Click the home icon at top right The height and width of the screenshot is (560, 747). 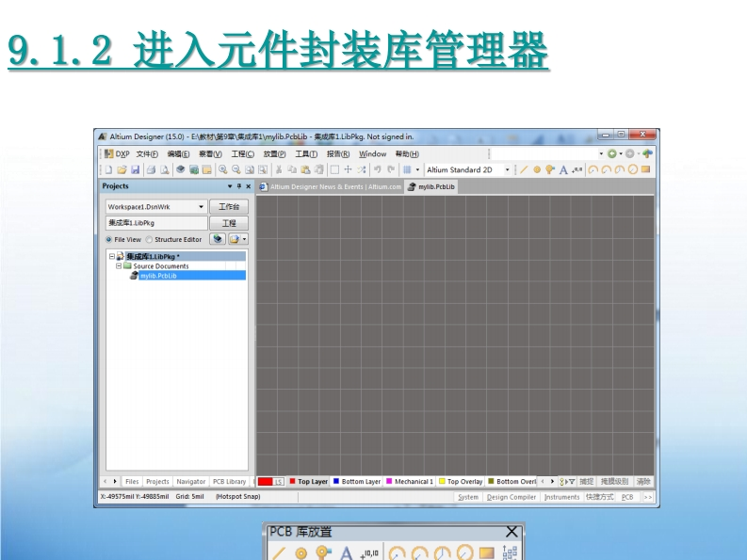(x=647, y=153)
